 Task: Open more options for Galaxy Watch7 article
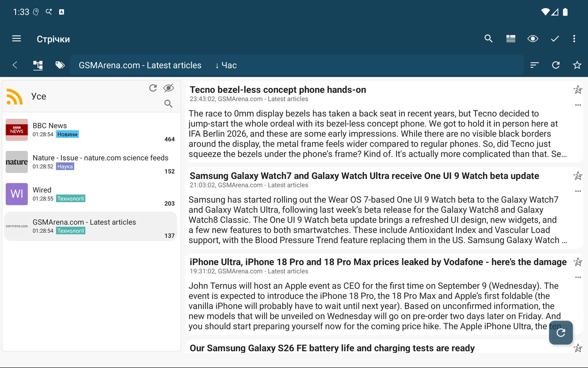[578, 191]
